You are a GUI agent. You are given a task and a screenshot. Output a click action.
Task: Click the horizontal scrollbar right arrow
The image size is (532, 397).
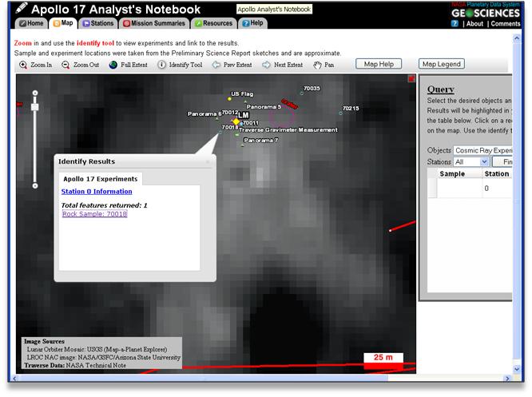pos(507,379)
